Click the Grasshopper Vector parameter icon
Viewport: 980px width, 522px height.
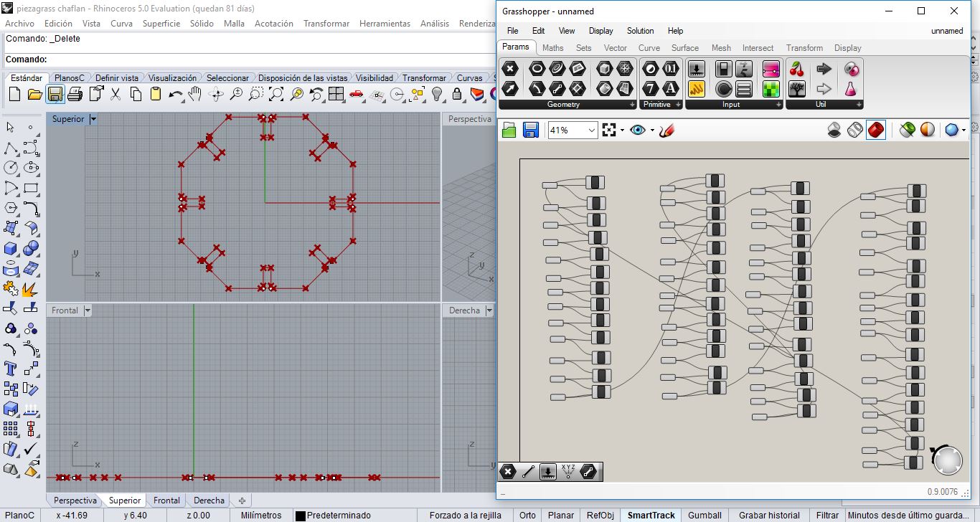tap(509, 88)
